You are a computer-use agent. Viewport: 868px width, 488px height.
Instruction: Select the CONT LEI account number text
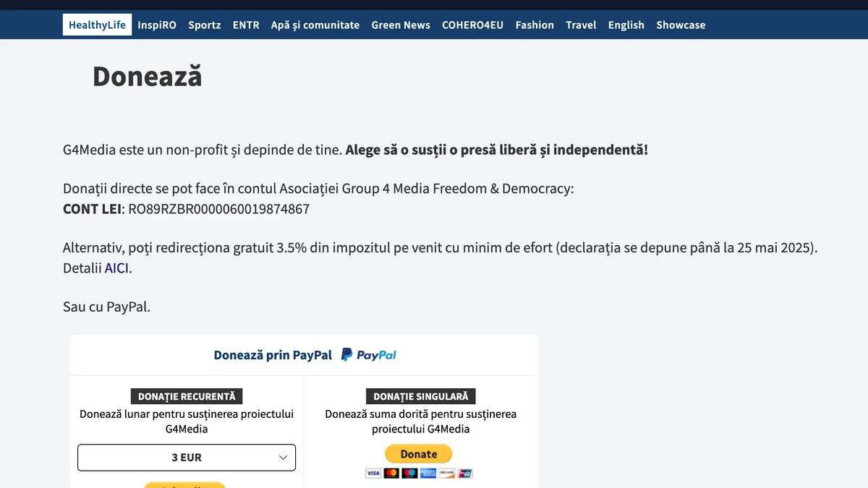(218, 208)
